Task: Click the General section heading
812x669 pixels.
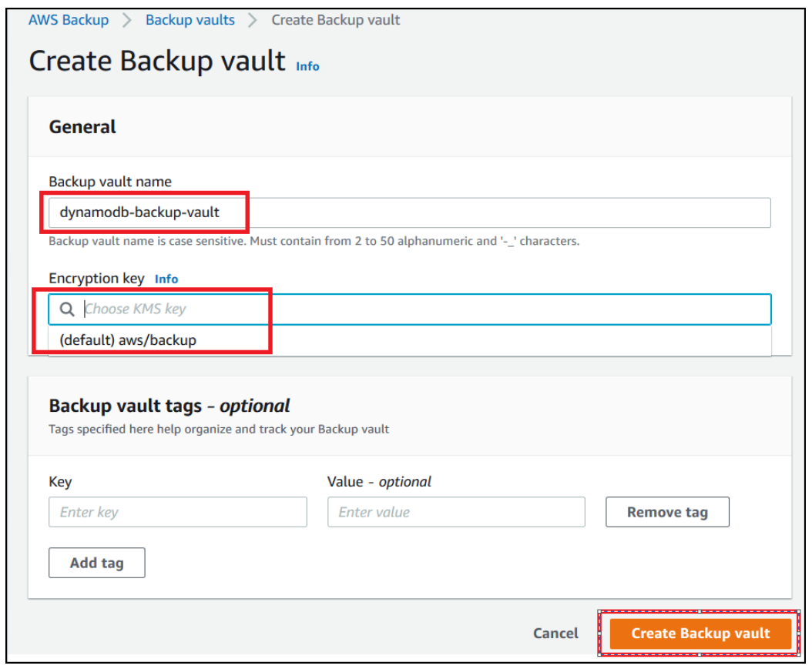Action: pyautogui.click(x=82, y=127)
